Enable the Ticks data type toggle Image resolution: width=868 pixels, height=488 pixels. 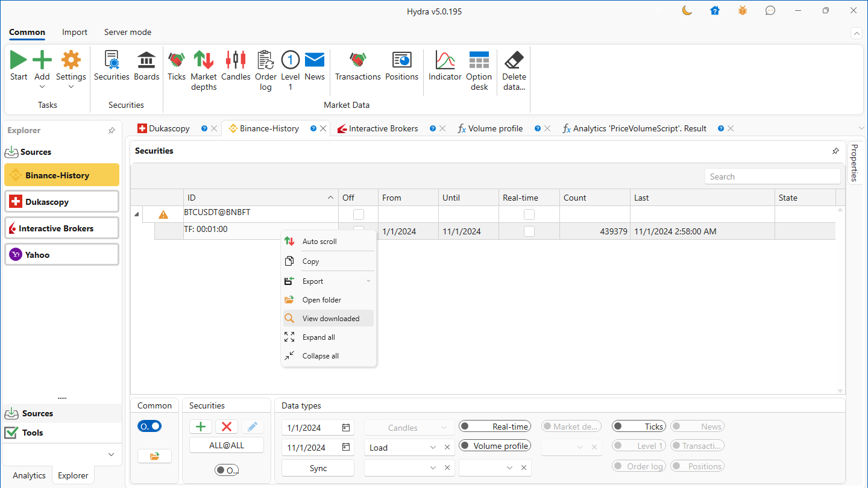tap(638, 427)
